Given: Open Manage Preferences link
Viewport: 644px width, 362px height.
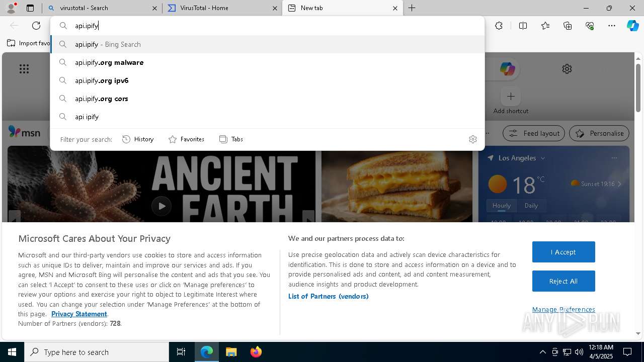Looking at the screenshot, I should click(x=563, y=309).
